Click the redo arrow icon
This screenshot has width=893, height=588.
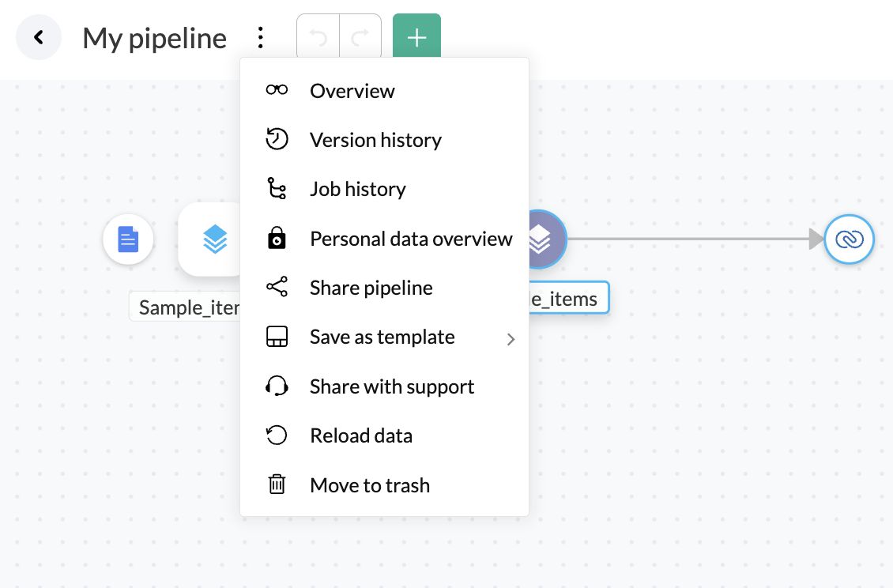pyautogui.click(x=360, y=38)
